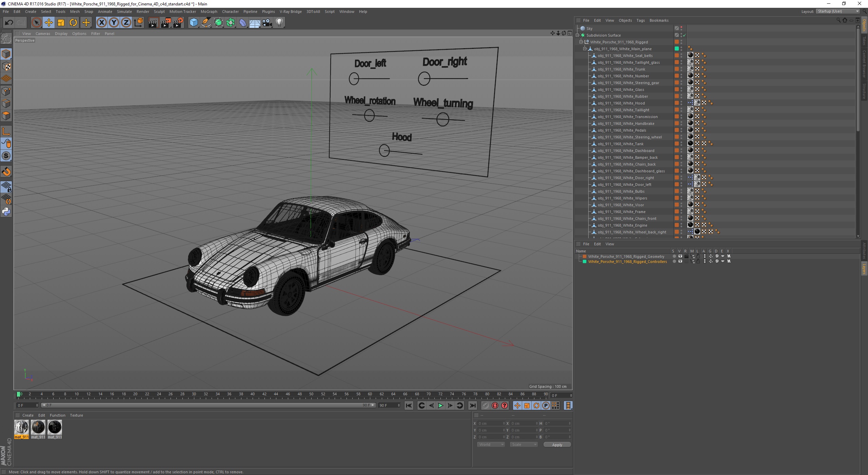Toggle the Subdivision Surface enable checkmark
Image resolution: width=868 pixels, height=475 pixels.
[x=685, y=35]
